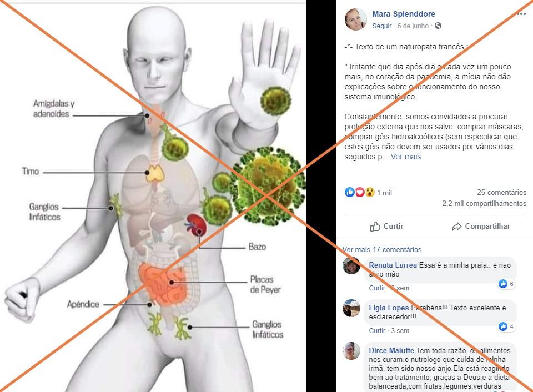The width and height of the screenshot is (533, 392).
Task: Click the blue like reaction icon
Action: 349,193
